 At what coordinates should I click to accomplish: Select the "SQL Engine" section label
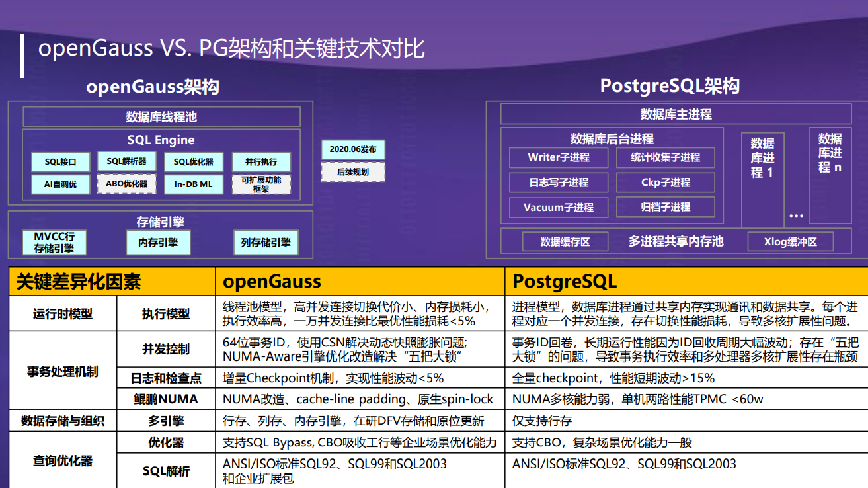coord(161,140)
